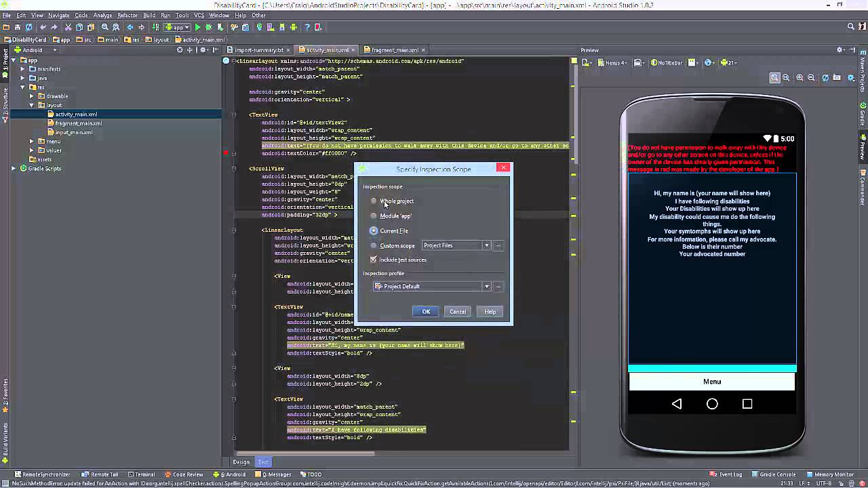Click Cancel in inspection scope dialog
The height and width of the screenshot is (488, 868).
(458, 312)
